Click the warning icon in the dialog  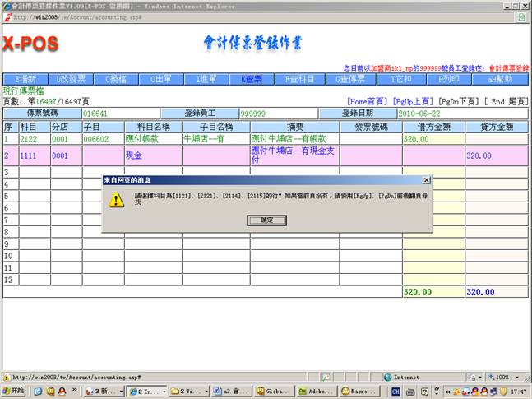pyautogui.click(x=118, y=200)
